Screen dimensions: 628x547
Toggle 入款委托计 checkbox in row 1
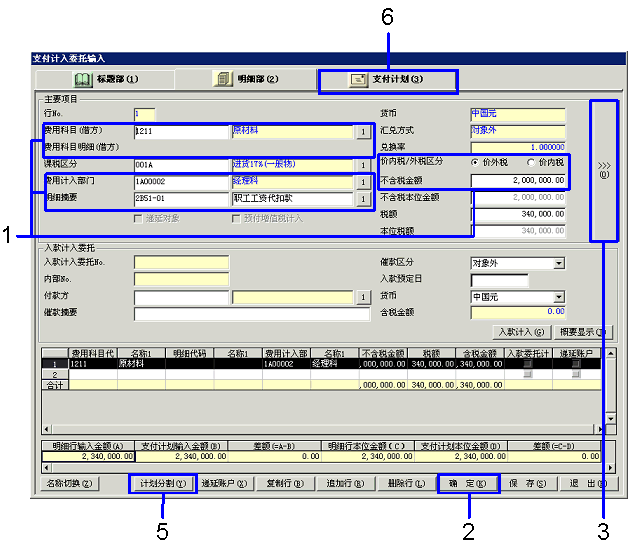point(528,364)
